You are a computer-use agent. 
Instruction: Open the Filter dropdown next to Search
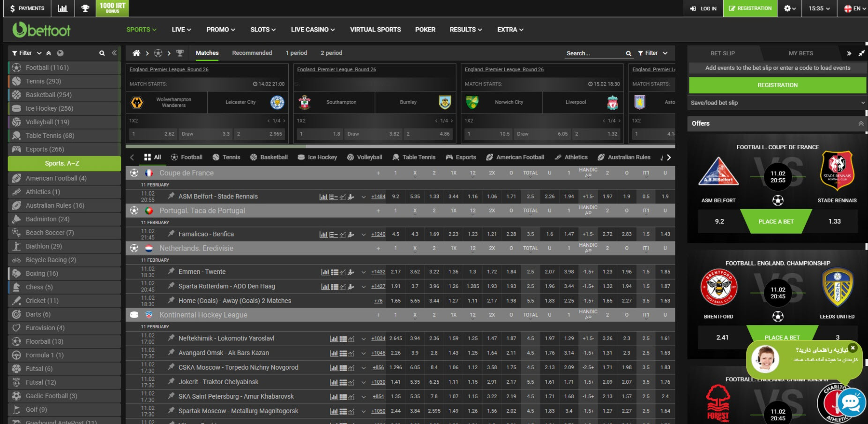(653, 53)
